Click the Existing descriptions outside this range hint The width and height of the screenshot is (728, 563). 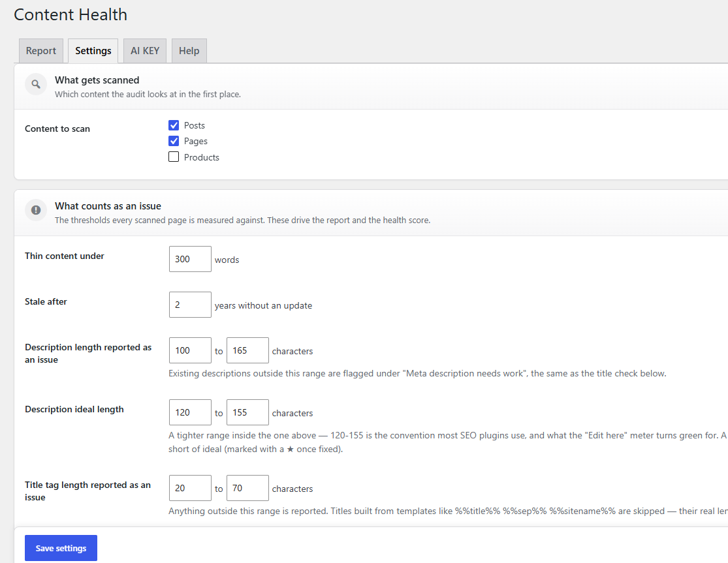417,373
